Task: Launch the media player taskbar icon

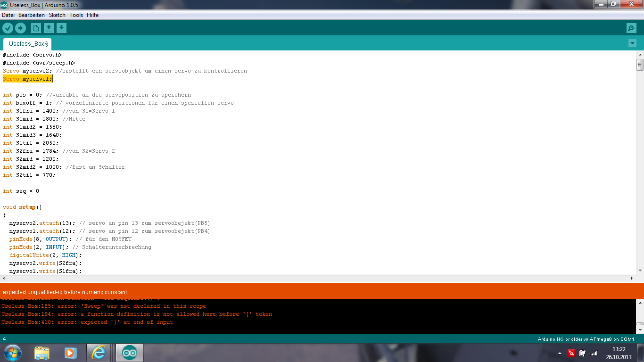Action: [70, 353]
